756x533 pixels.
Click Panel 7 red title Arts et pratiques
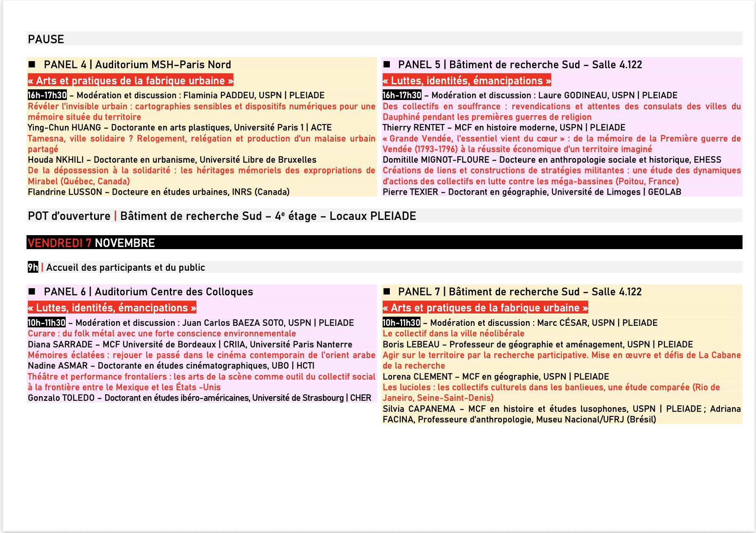click(485, 308)
